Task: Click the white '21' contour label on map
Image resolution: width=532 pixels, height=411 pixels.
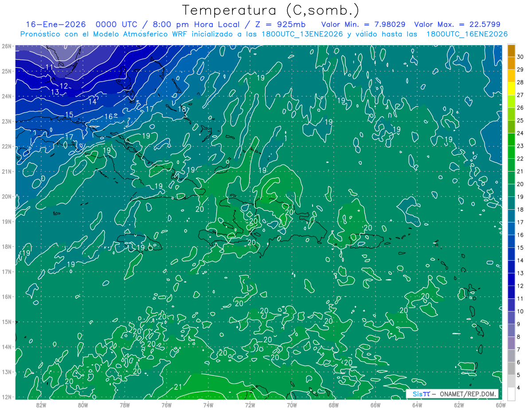Action: tap(178, 387)
